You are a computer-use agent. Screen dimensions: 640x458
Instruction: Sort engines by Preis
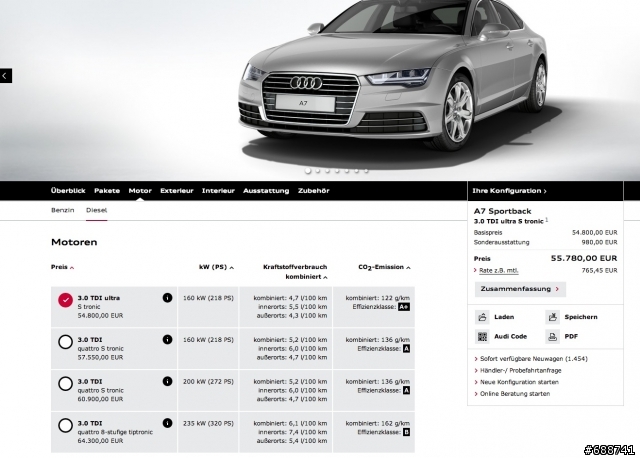tap(62, 267)
